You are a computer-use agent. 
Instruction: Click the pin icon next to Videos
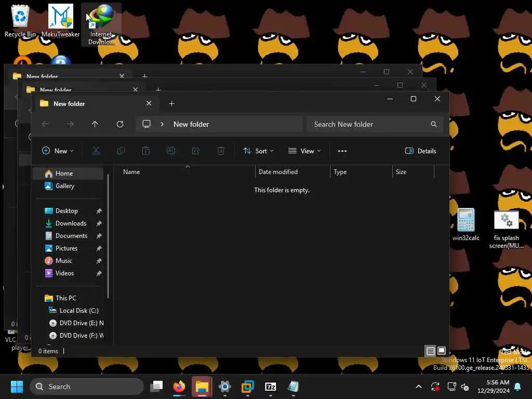99,273
